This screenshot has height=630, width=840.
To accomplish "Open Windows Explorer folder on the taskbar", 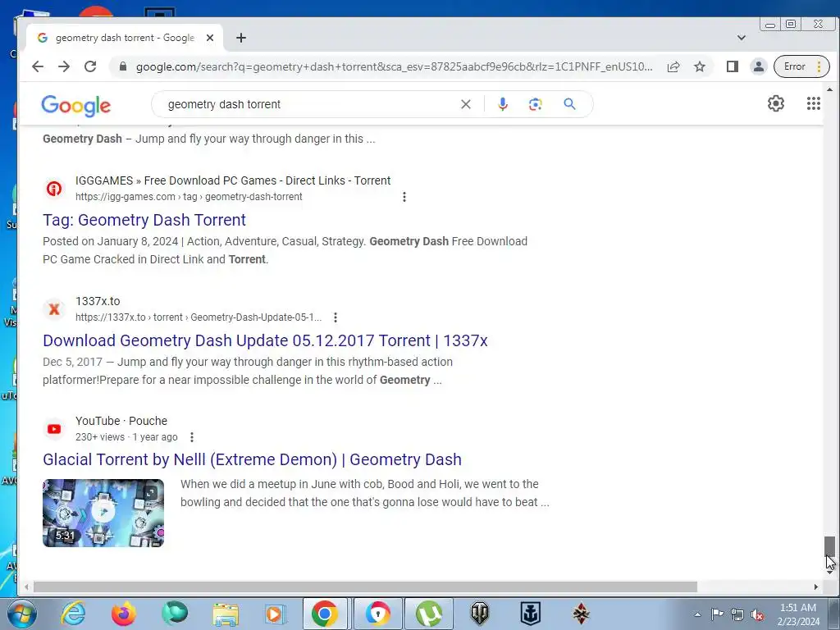I will 226,614.
